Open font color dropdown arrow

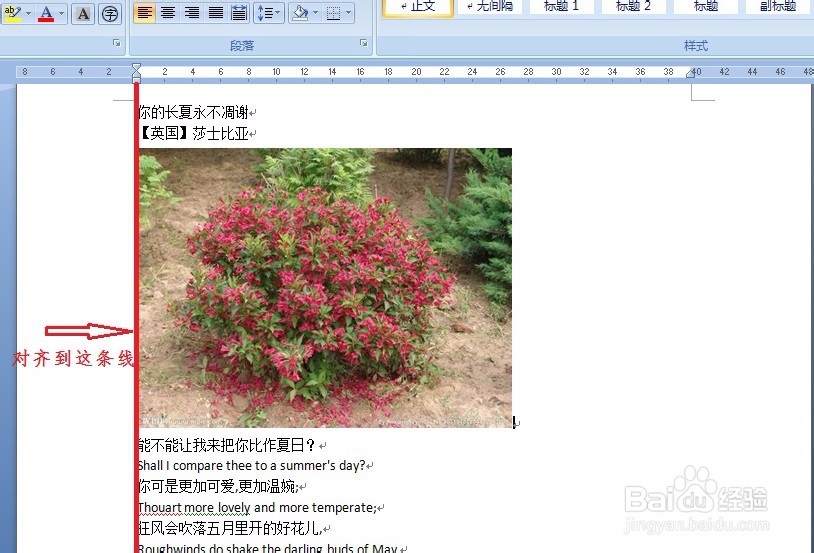pyautogui.click(x=61, y=13)
